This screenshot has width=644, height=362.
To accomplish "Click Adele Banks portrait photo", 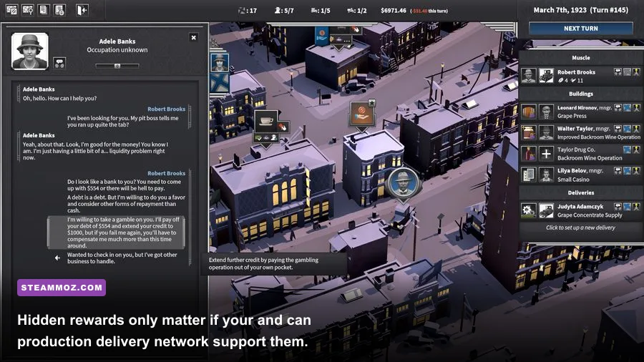I will click(x=30, y=52).
